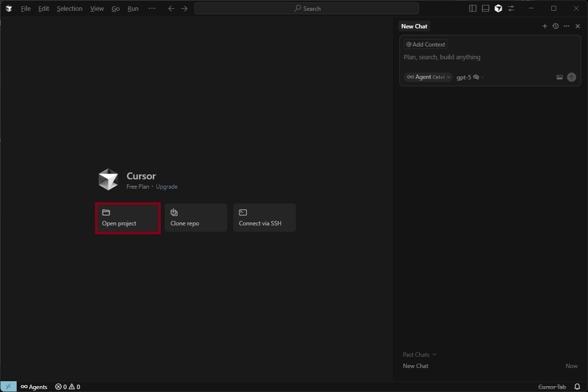This screenshot has width=588, height=392.
Task: Minimize the Cursor window
Action: point(531,8)
